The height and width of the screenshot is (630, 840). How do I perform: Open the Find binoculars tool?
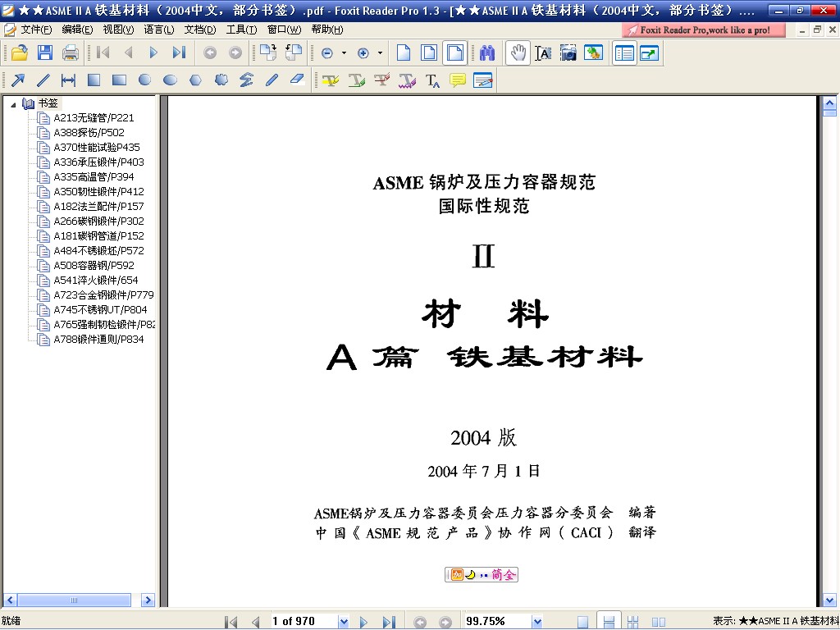(x=487, y=52)
